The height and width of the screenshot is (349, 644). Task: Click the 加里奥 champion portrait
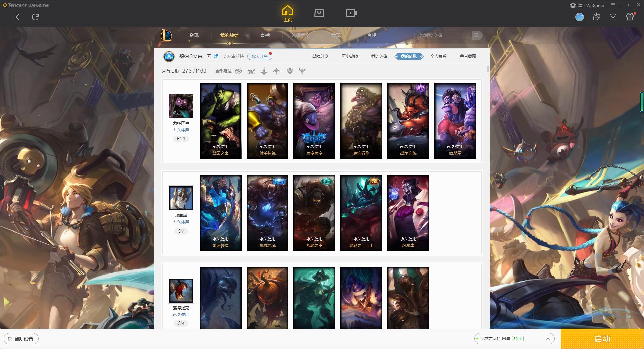[x=181, y=198]
